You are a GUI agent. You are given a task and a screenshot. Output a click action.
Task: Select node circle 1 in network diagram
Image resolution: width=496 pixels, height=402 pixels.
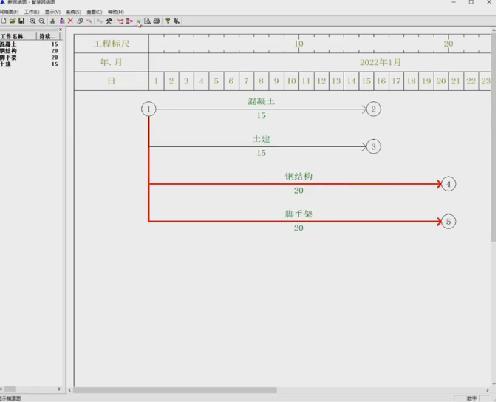(148, 109)
